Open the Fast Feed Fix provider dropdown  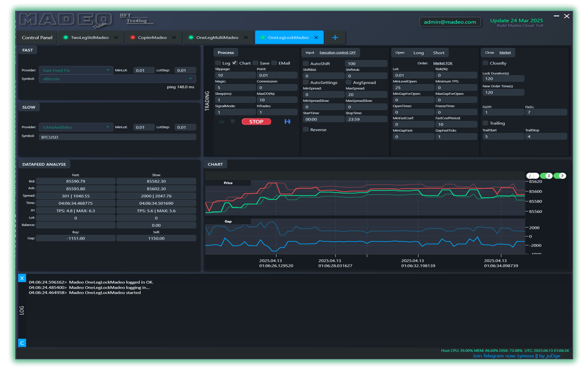click(75, 71)
